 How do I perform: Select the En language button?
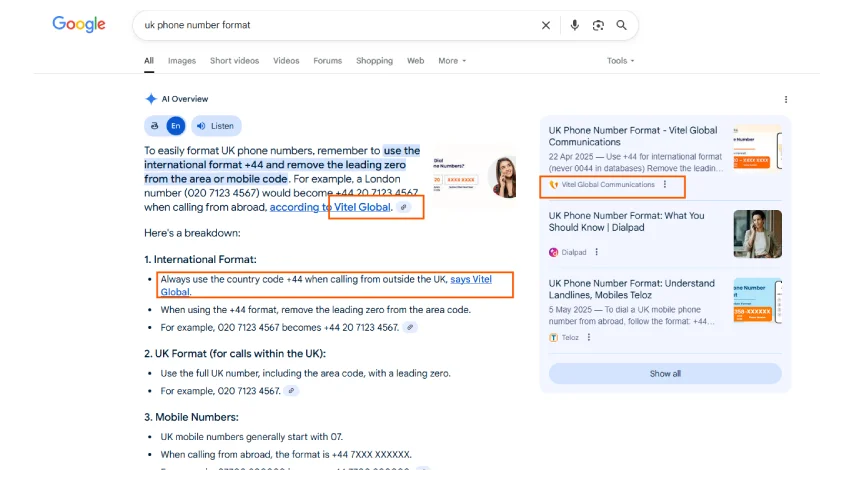click(175, 126)
